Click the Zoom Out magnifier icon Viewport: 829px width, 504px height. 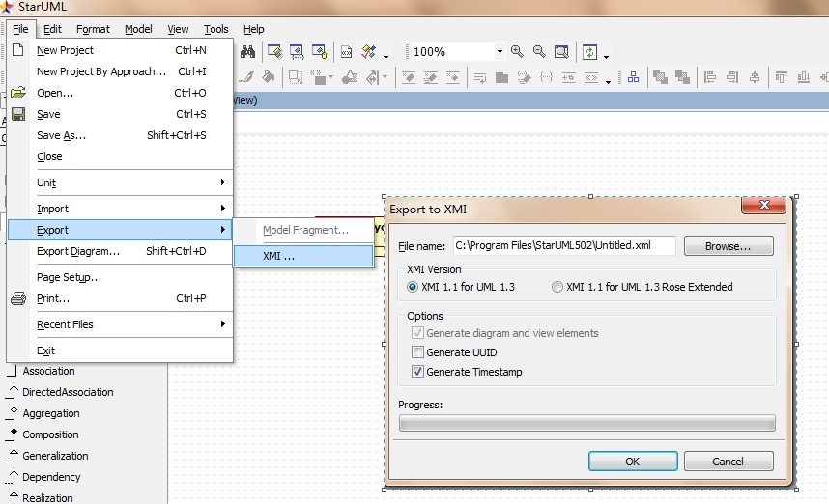point(539,51)
